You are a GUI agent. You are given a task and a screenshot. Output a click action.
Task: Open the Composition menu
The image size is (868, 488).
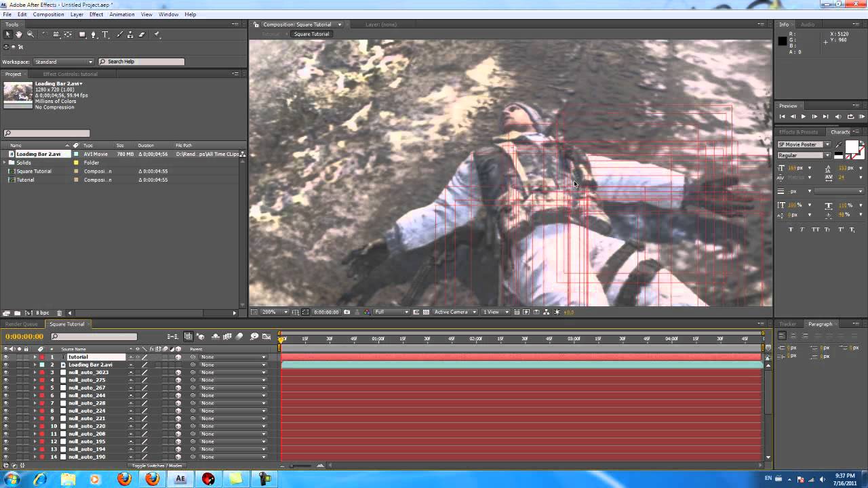pyautogui.click(x=48, y=14)
